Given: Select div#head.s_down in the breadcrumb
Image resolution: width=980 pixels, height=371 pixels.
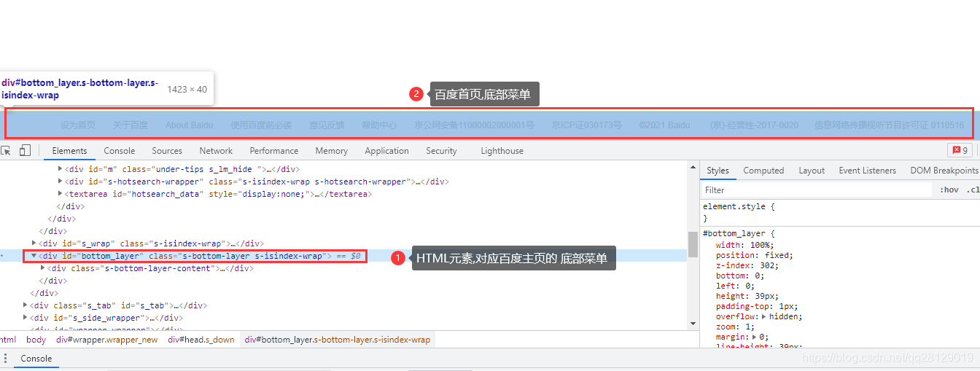Looking at the screenshot, I should pos(201,340).
